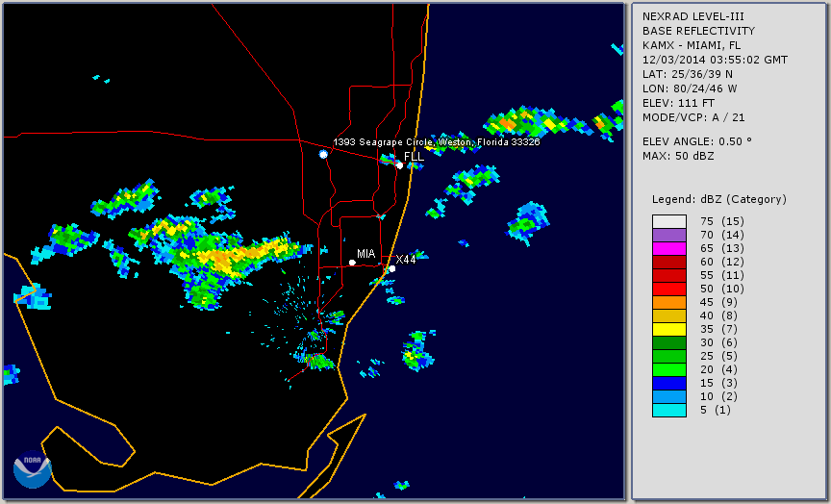Click the 'LON: 80/24/46 W' text
The height and width of the screenshot is (504, 831).
(x=690, y=88)
